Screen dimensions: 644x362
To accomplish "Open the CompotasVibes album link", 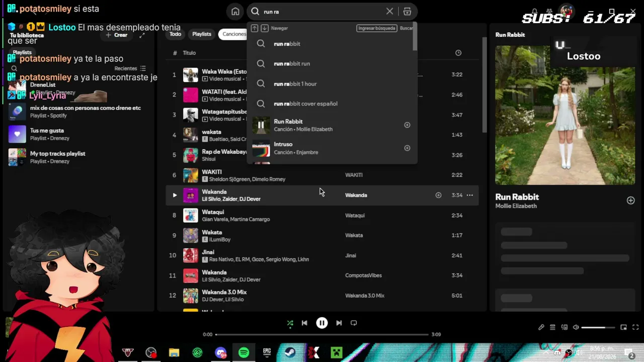I will pyautogui.click(x=363, y=276).
